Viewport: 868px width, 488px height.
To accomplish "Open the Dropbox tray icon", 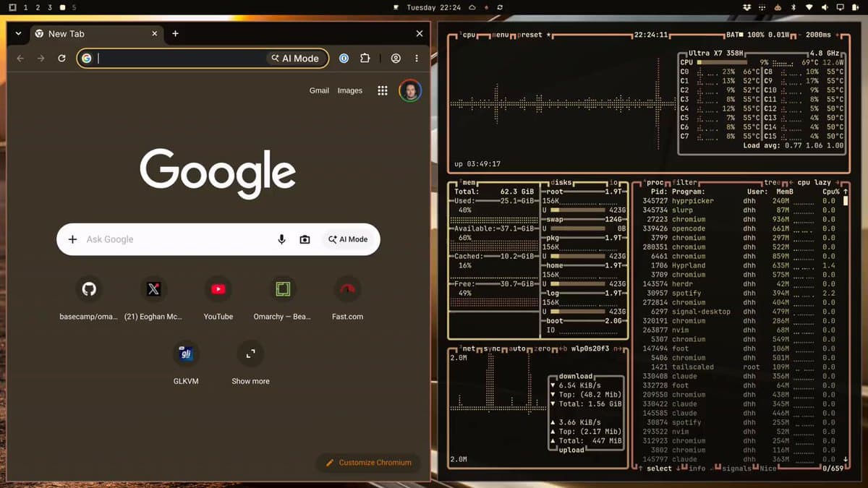I will [x=746, y=7].
